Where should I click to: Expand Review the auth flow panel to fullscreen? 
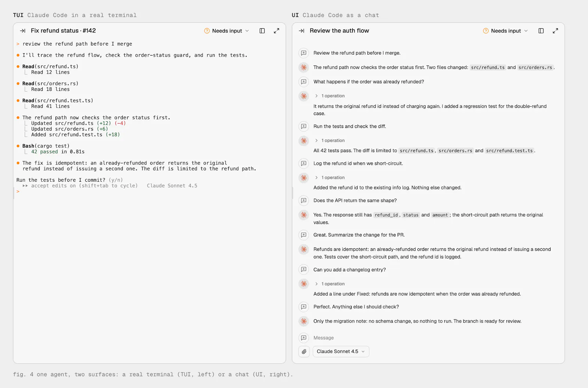click(x=555, y=31)
